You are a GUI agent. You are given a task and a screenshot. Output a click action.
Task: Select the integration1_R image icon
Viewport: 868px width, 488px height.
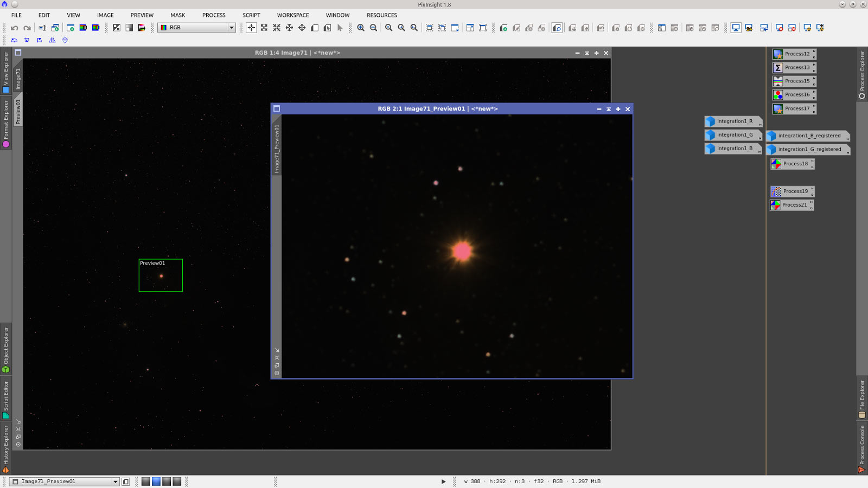(x=733, y=121)
